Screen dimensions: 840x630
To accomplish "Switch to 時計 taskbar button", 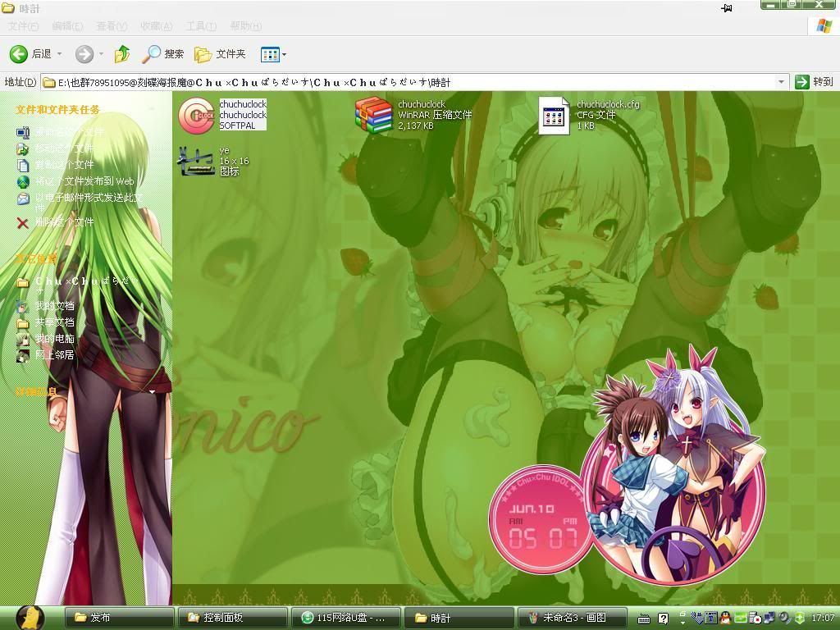I will (x=459, y=618).
